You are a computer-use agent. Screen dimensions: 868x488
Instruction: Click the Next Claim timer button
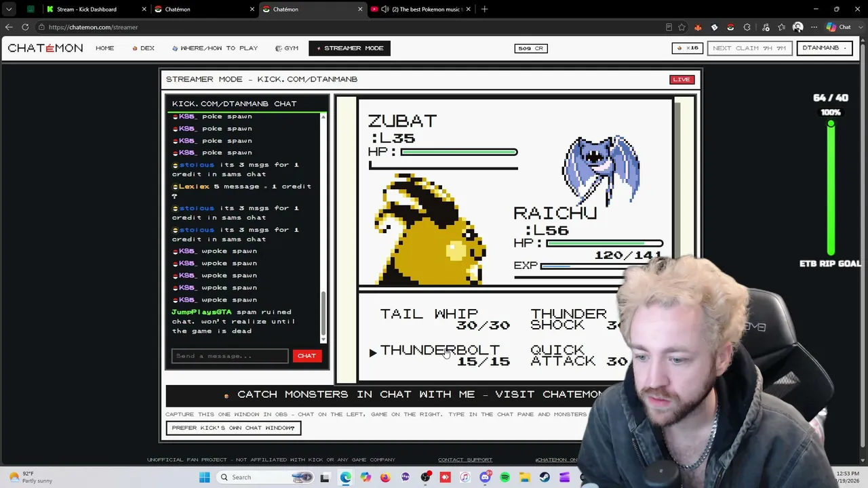coord(749,48)
